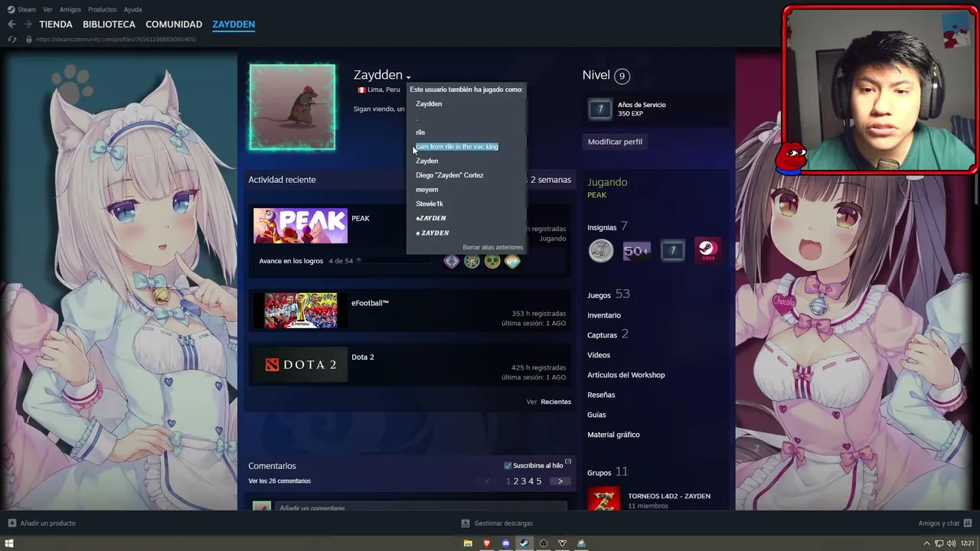Open Discord from the taskbar
Screen dimensions: 980x551
(x=505, y=543)
